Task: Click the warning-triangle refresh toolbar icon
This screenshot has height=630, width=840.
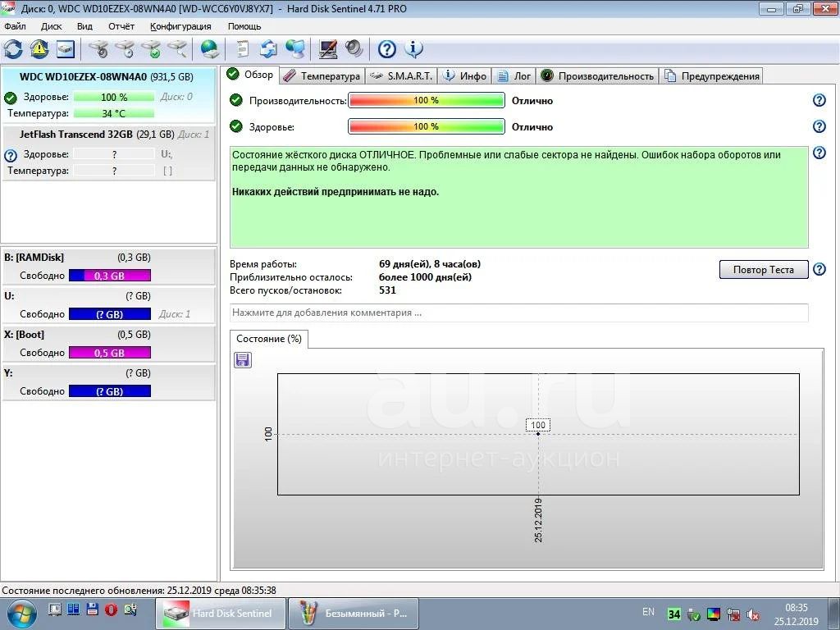Action: point(39,49)
